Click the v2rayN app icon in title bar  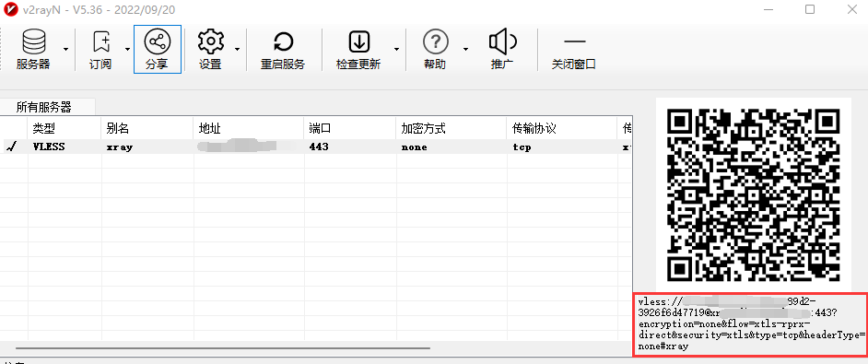9,9
